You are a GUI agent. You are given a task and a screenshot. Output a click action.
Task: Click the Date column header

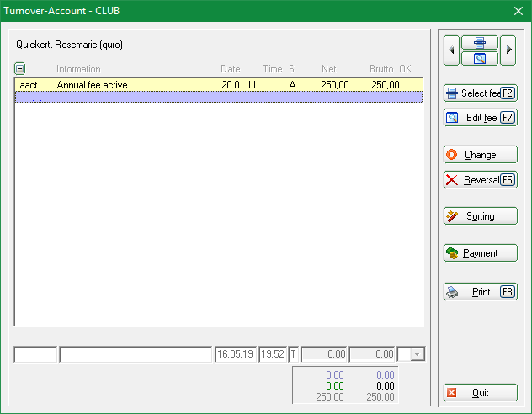coord(231,69)
